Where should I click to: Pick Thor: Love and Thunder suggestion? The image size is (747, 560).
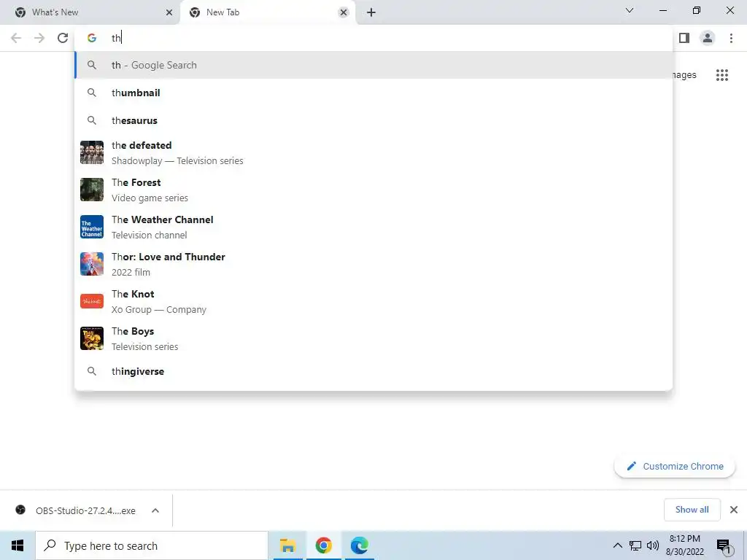tap(373, 264)
